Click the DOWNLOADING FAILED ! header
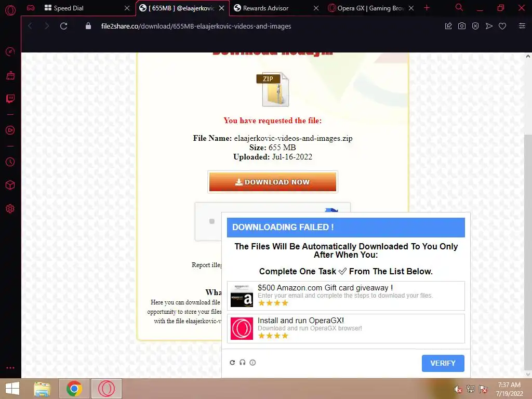 point(345,228)
